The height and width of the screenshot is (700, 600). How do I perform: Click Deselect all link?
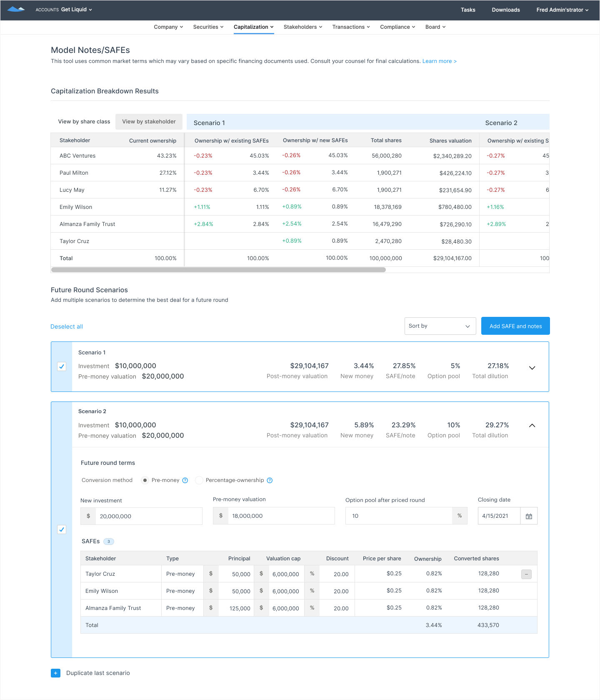67,327
